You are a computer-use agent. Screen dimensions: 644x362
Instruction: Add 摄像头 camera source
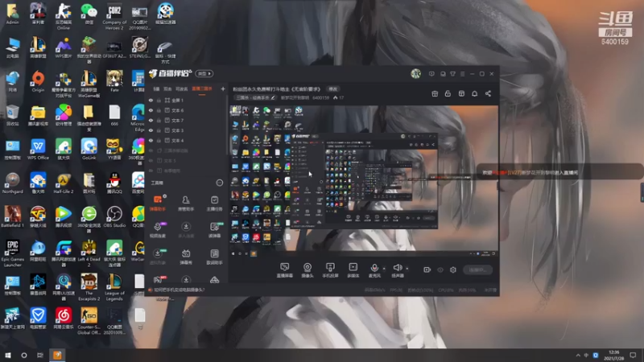click(308, 270)
